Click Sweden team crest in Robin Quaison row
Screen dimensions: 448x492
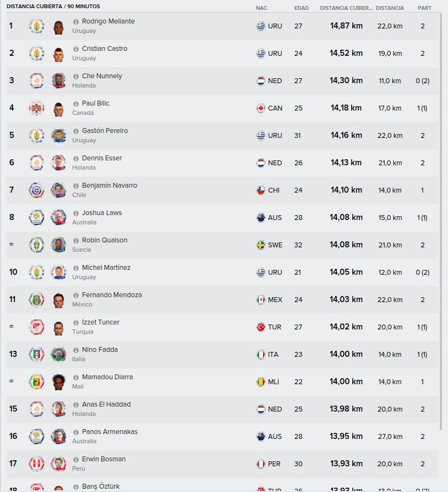click(37, 245)
